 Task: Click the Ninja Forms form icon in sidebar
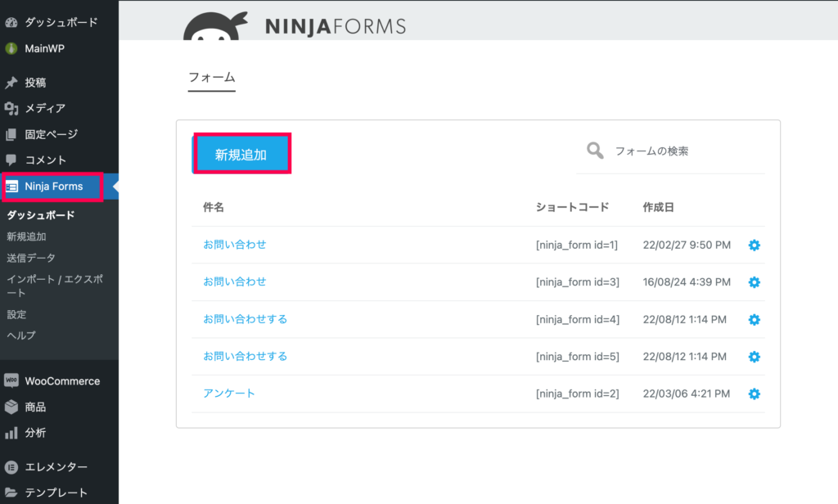[x=11, y=187]
